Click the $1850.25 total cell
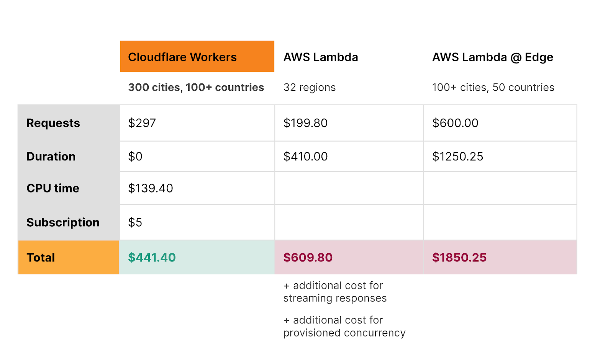 point(459,257)
